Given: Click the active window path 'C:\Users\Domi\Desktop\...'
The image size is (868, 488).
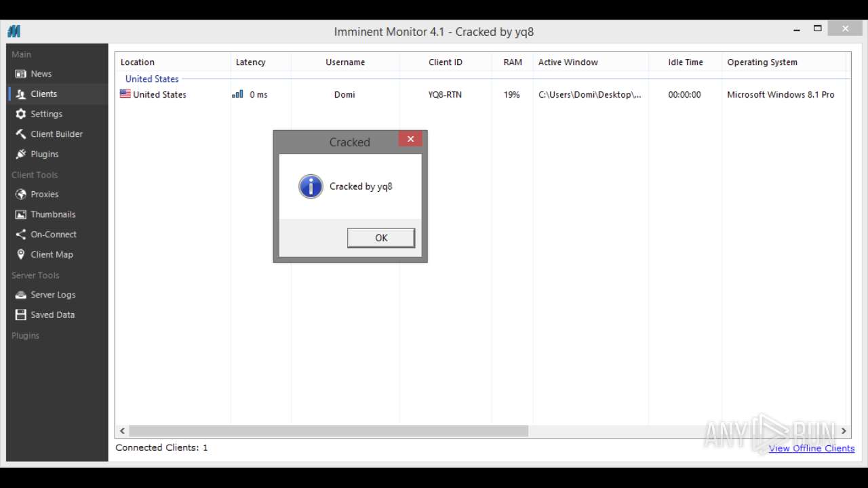Looking at the screenshot, I should (590, 94).
